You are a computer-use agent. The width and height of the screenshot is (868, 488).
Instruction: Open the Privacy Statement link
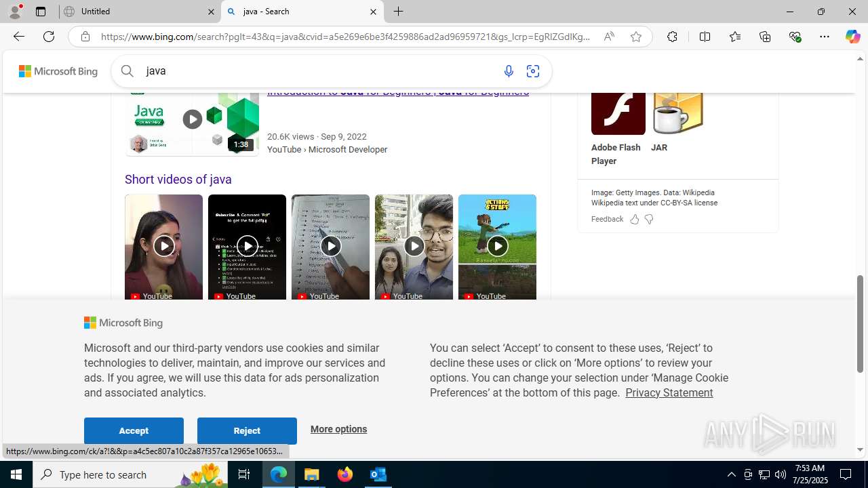[x=669, y=393]
